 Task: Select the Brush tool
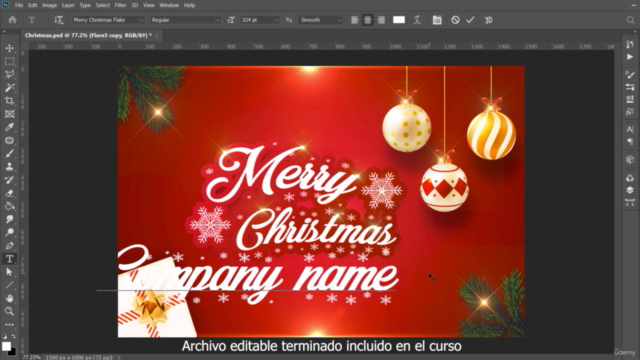(x=9, y=153)
